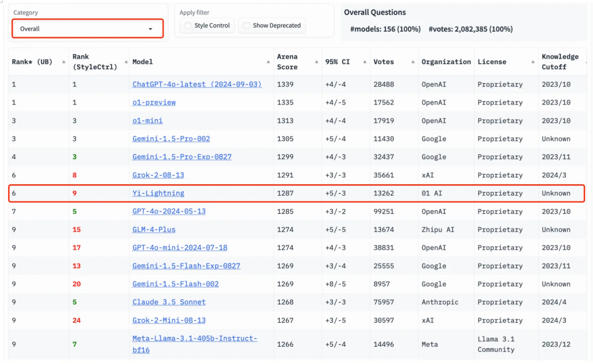Open the Meta-Llama-3.1-405b-Instruct-bf16 link
Image resolution: width=593 pixels, height=364 pixels.
(x=195, y=344)
